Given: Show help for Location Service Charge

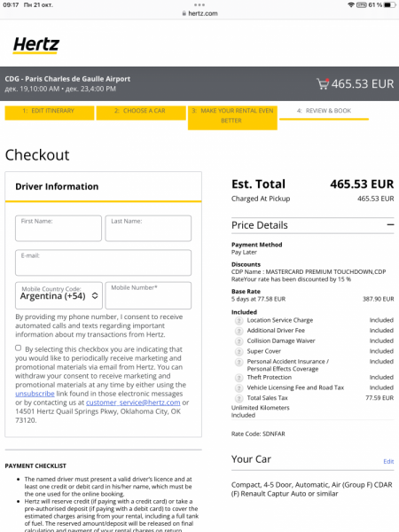Looking at the screenshot, I should click(x=239, y=320).
